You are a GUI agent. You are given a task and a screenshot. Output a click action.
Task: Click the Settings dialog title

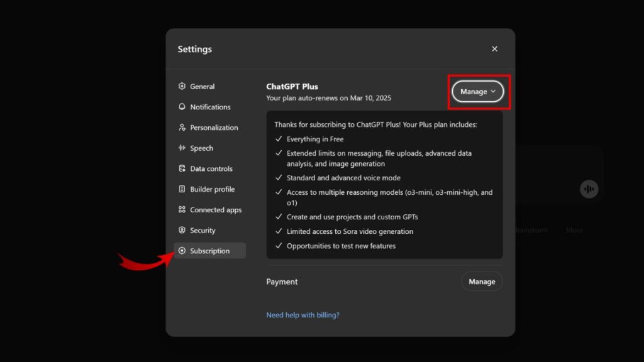tap(195, 49)
